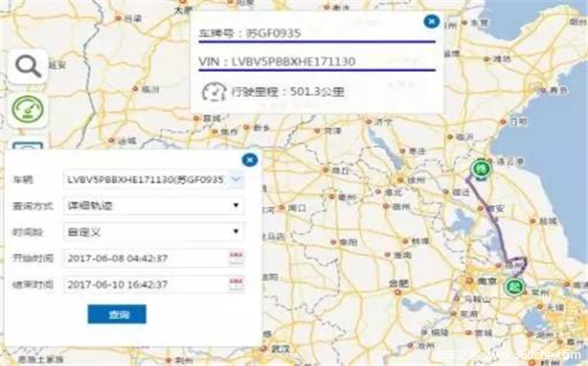Click the 查询 search button
The width and height of the screenshot is (588, 366).
[117, 314]
